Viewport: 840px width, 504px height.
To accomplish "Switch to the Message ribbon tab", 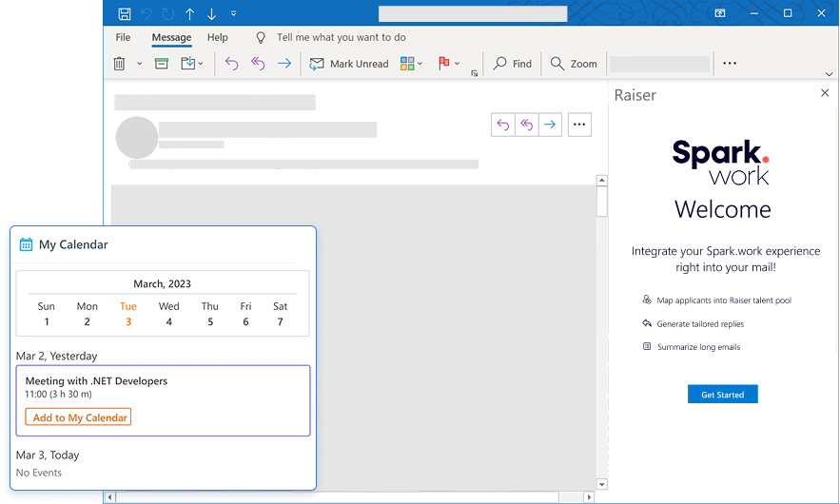I will (x=171, y=37).
